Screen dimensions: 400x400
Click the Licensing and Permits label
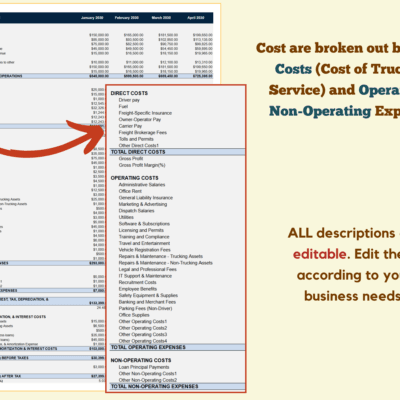tap(141, 230)
